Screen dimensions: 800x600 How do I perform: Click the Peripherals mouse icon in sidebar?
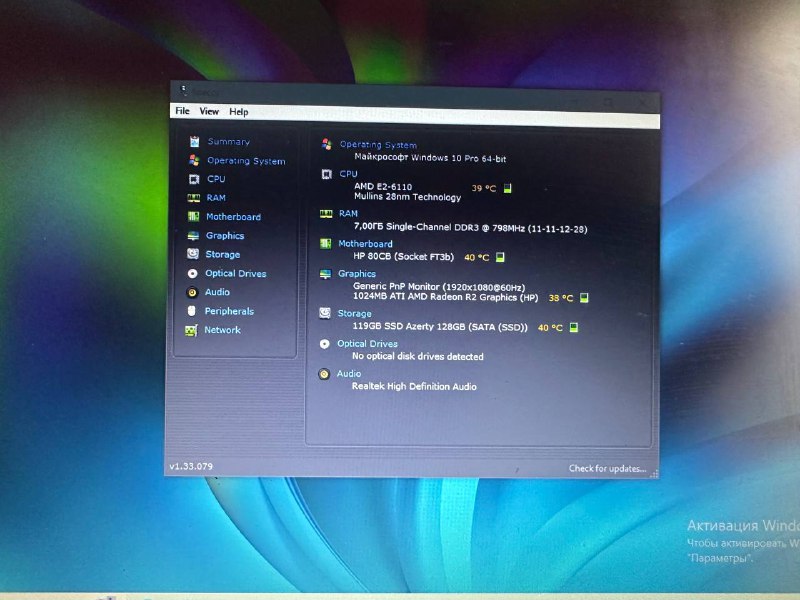pos(192,311)
